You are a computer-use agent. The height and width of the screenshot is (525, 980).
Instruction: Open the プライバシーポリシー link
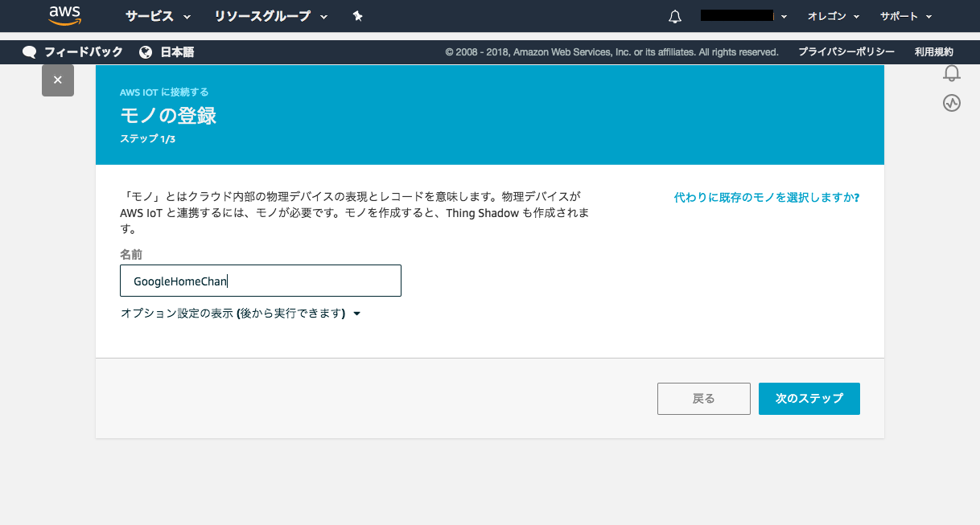coord(846,52)
